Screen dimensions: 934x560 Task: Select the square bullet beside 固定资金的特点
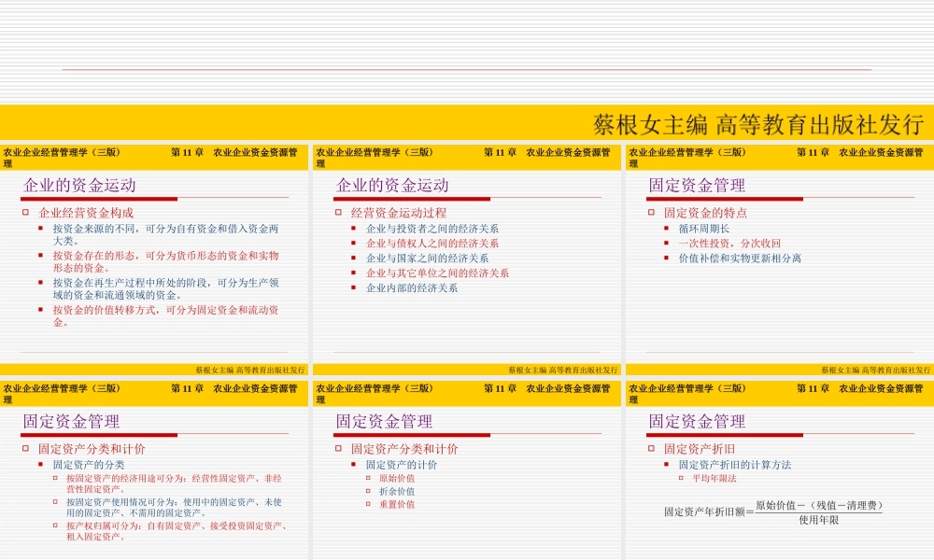[651, 212]
